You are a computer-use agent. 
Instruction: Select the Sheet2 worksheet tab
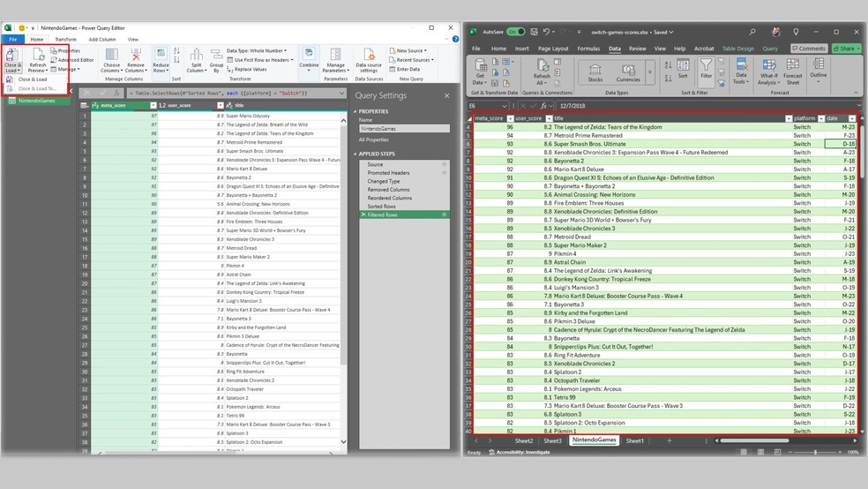[x=523, y=440]
